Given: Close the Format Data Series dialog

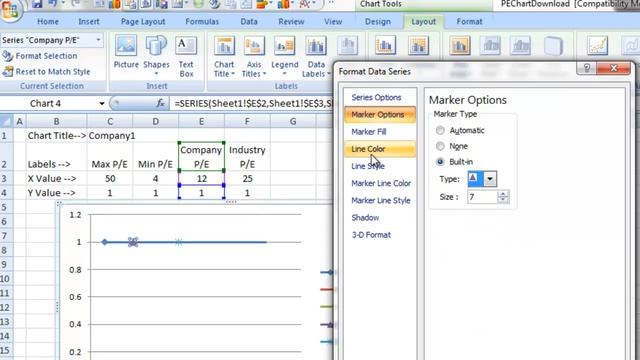Looking at the screenshot, I should pyautogui.click(x=613, y=68).
